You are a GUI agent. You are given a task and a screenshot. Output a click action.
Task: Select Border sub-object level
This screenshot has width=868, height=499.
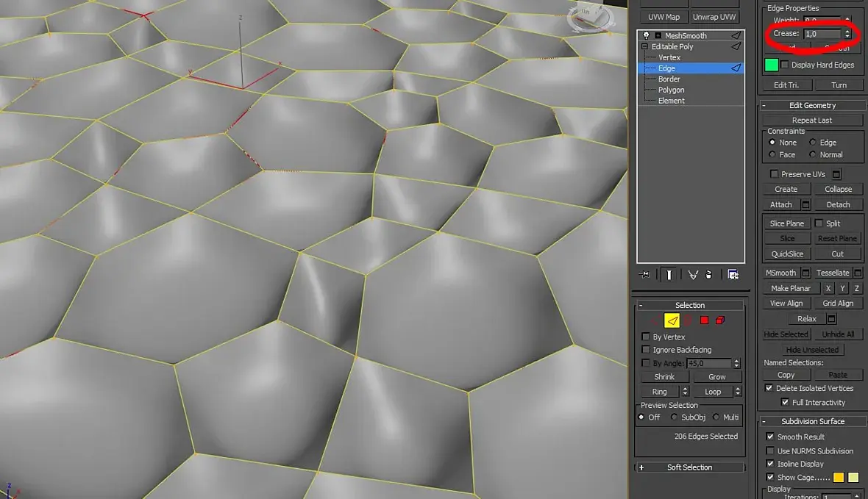click(x=669, y=79)
